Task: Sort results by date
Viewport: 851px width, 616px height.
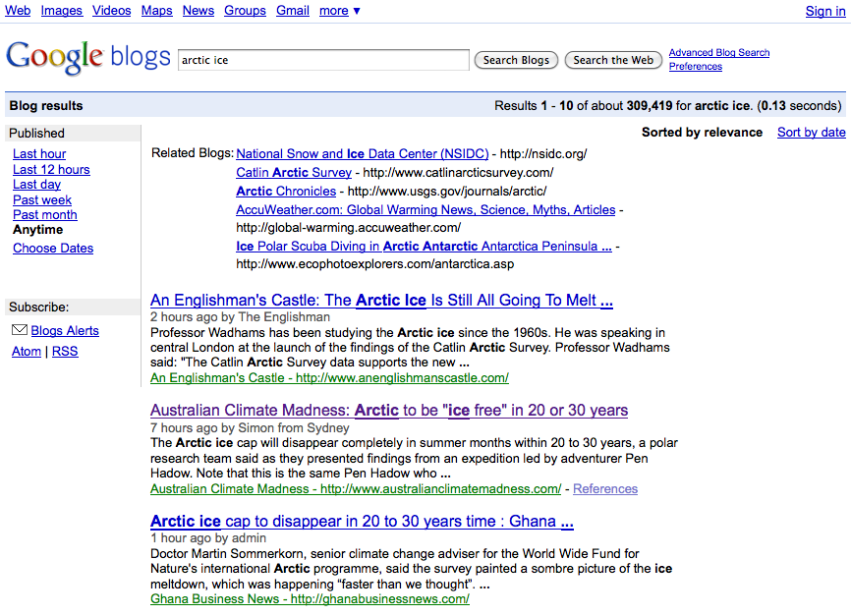Action: [x=811, y=131]
